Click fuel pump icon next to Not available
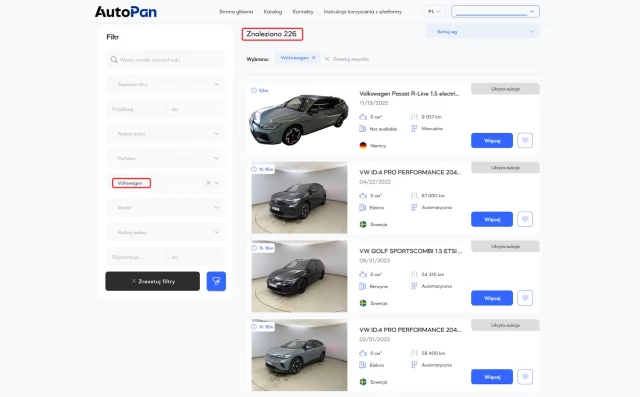The width and height of the screenshot is (640, 397). coord(362,129)
